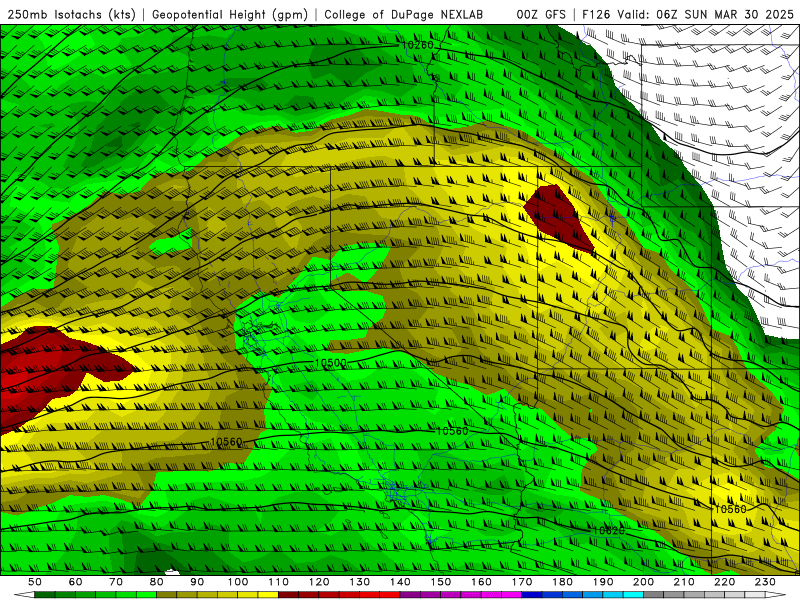Click the 'Geopotential Height (gpm)' title text

230,15
